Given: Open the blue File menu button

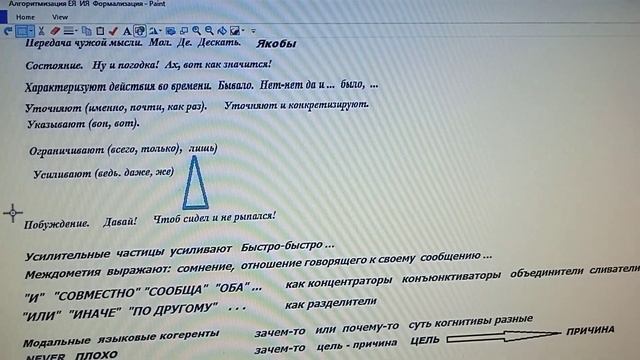Looking at the screenshot, I should (3, 17).
